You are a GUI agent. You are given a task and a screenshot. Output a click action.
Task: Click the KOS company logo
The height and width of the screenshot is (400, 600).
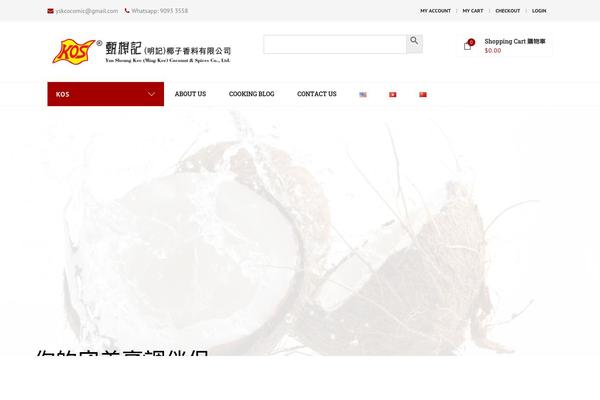(141, 51)
